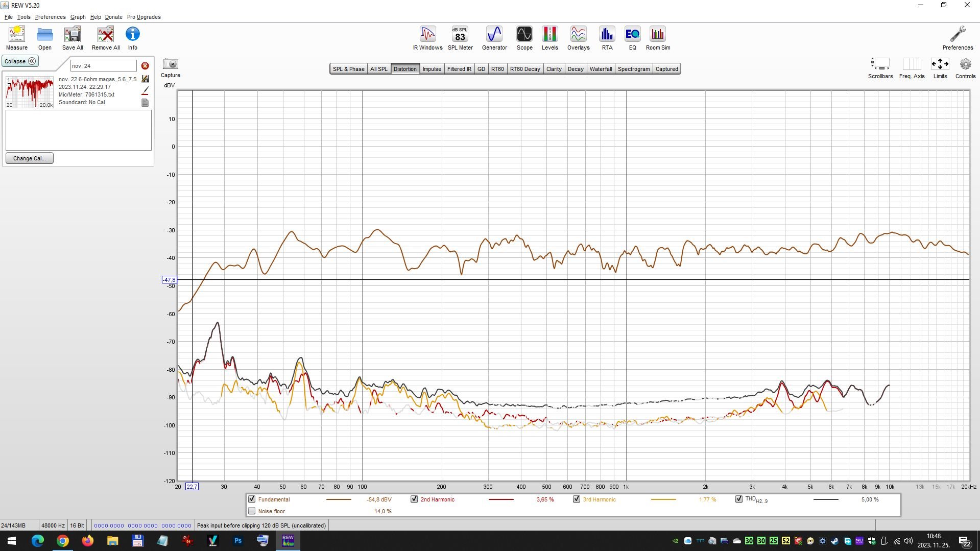Image resolution: width=980 pixels, height=551 pixels.
Task: Enable the Noise floor trace
Action: point(252,511)
